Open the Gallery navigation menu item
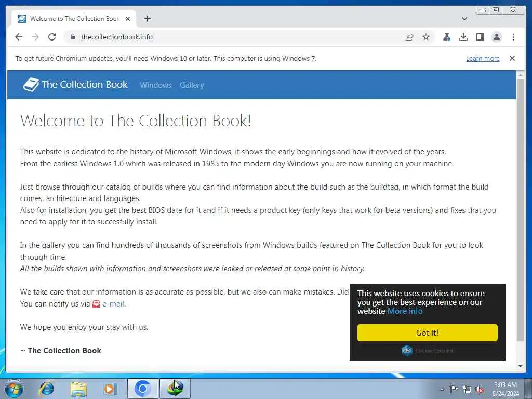 tap(192, 85)
